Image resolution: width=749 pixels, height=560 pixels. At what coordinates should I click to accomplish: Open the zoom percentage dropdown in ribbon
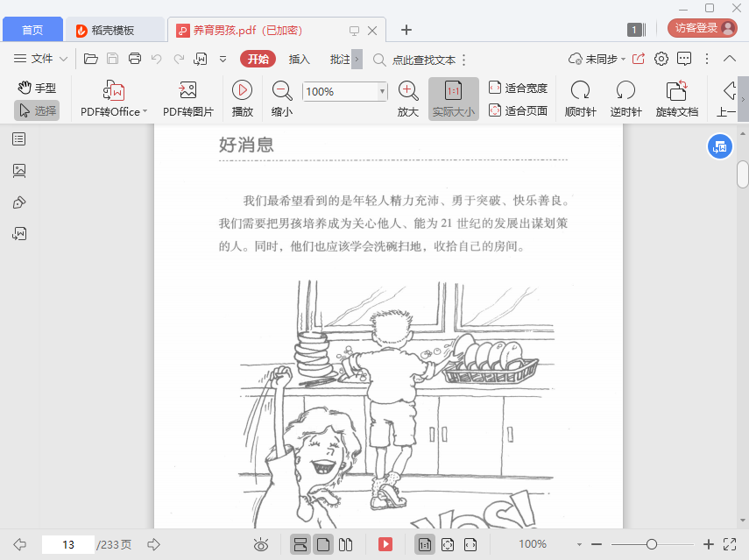coord(382,91)
